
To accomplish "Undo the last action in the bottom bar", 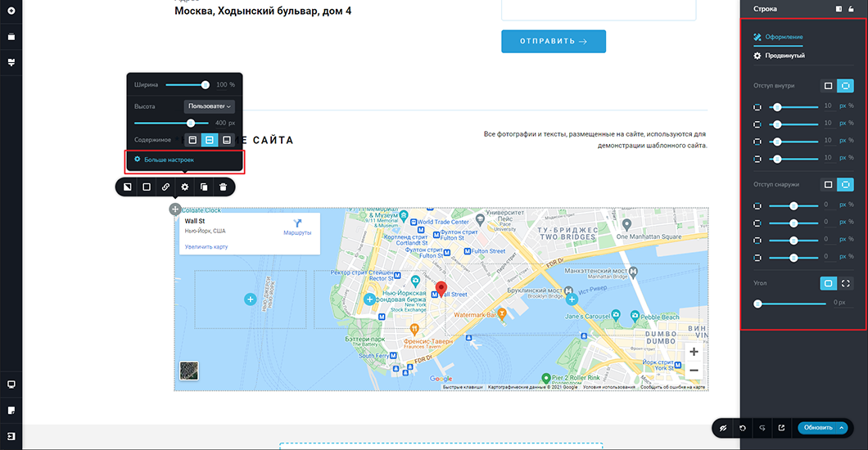I will click(x=743, y=428).
